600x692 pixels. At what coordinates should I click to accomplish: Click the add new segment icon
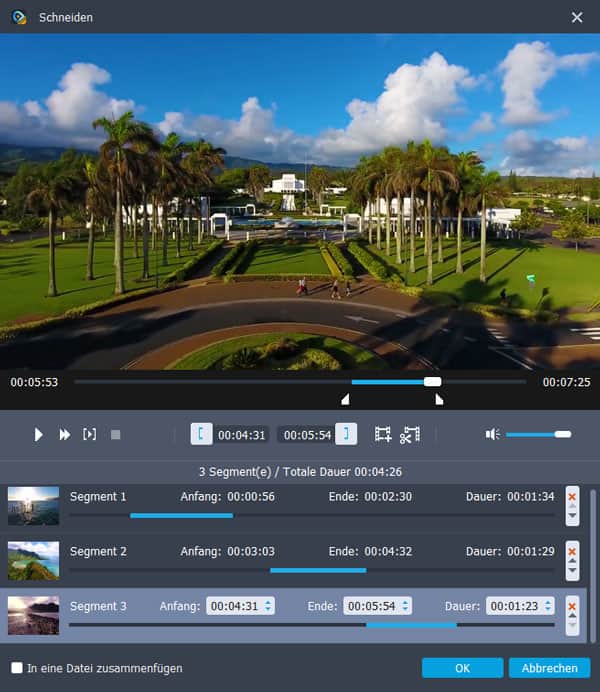(383, 434)
